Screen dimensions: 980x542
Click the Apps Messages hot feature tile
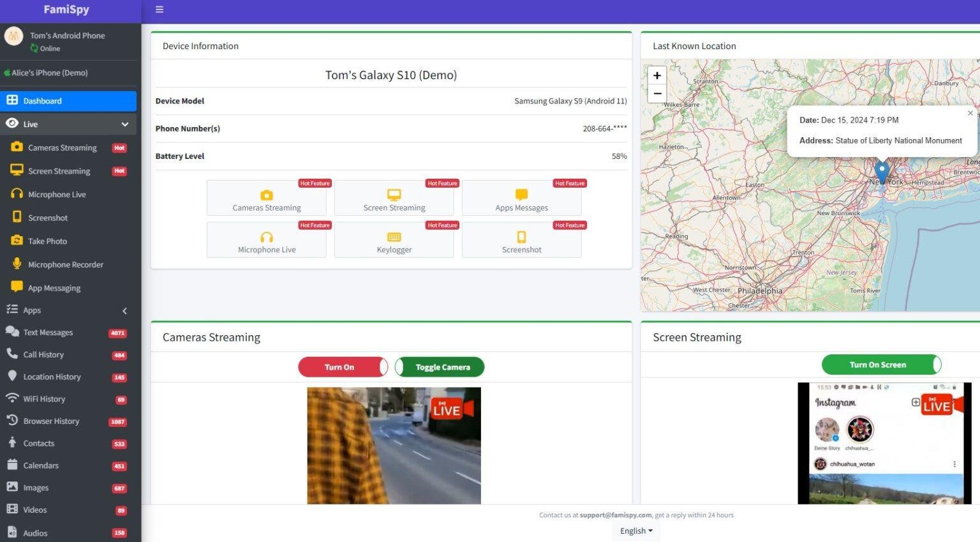click(521, 199)
